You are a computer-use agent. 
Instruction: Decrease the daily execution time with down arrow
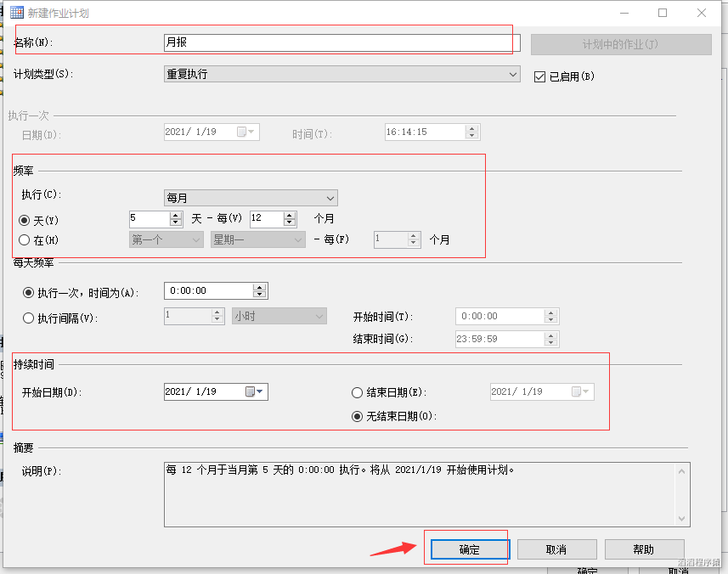260,295
